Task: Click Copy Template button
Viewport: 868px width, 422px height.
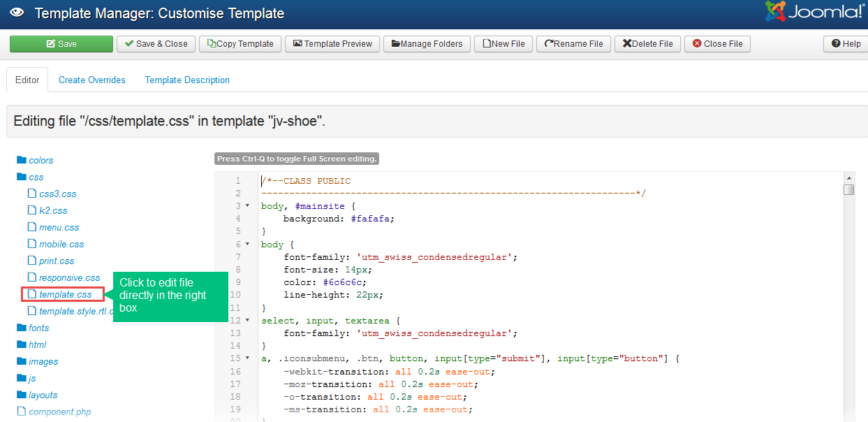Action: pyautogui.click(x=240, y=44)
